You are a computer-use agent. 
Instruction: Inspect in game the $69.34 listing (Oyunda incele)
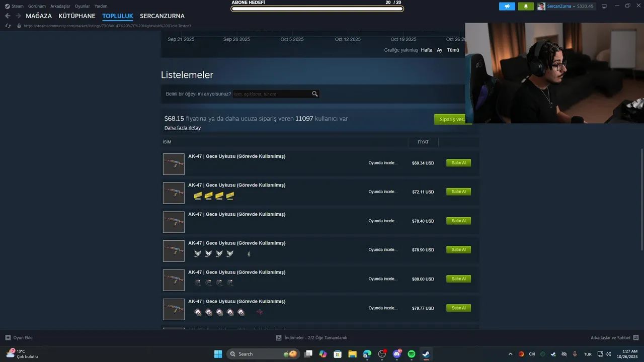click(x=383, y=163)
